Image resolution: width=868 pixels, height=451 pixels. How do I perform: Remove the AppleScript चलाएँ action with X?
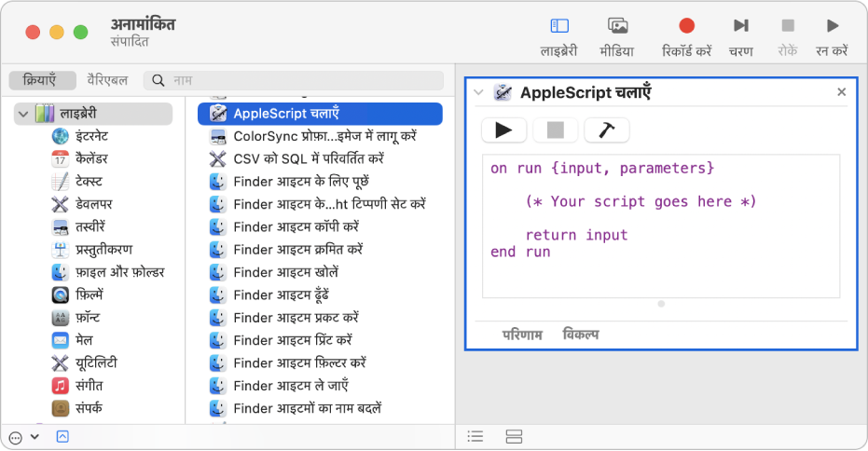click(x=841, y=92)
